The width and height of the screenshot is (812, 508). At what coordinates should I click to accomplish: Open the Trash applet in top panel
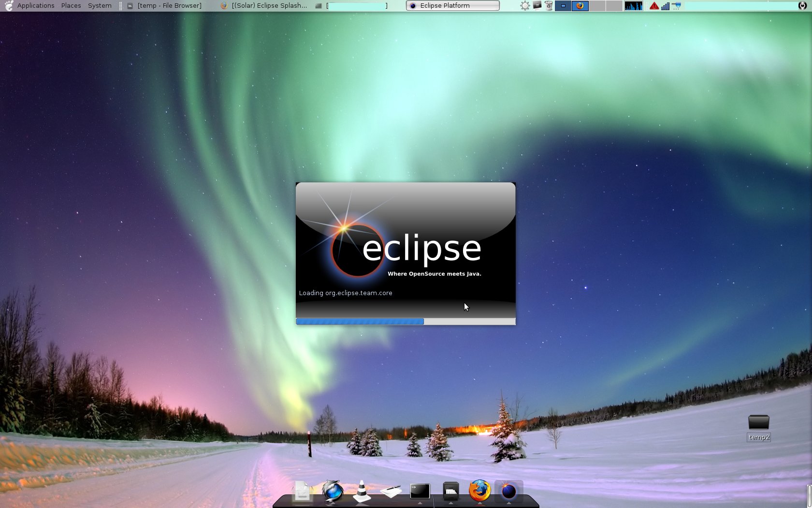pyautogui.click(x=549, y=6)
